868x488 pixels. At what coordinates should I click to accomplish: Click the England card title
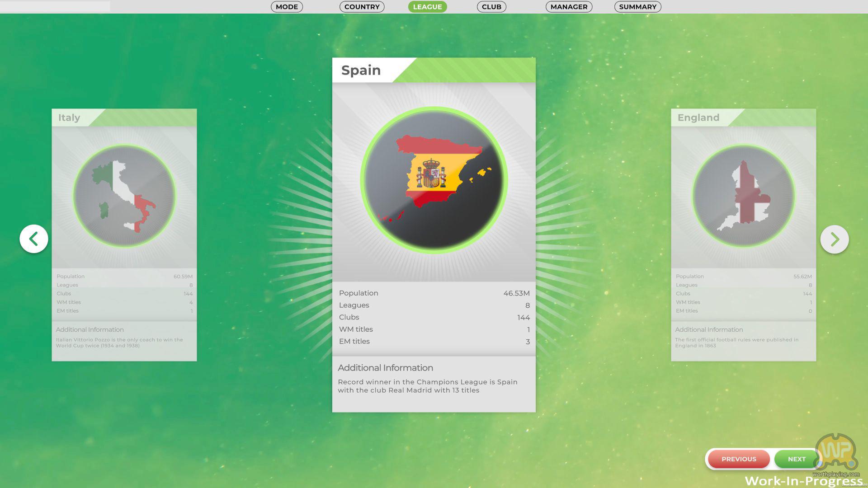[x=698, y=117]
